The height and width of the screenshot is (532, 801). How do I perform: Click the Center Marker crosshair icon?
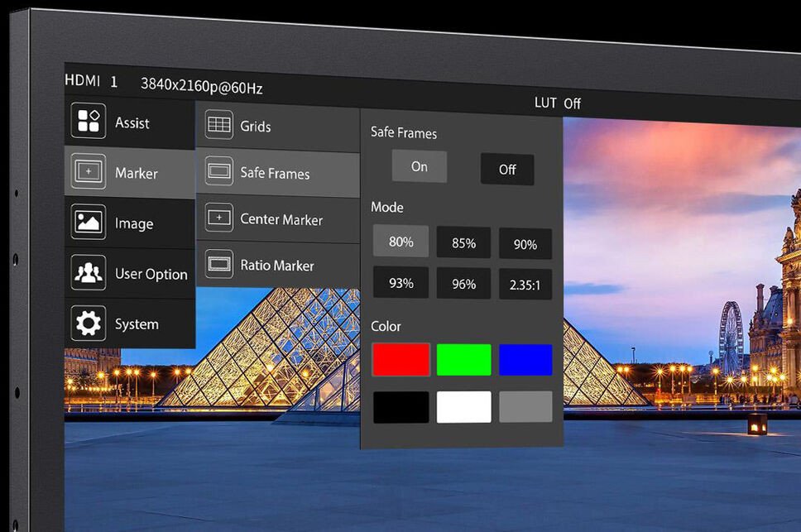[x=219, y=218]
